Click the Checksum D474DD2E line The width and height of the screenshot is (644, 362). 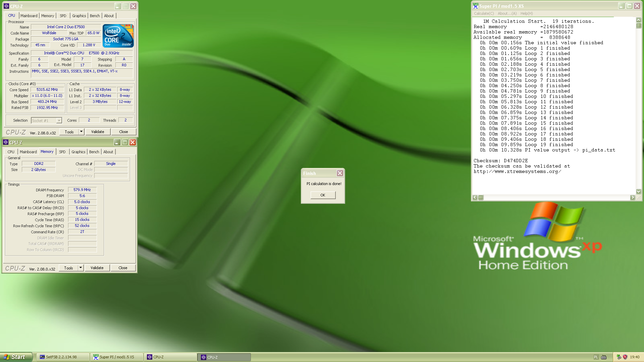tap(501, 161)
